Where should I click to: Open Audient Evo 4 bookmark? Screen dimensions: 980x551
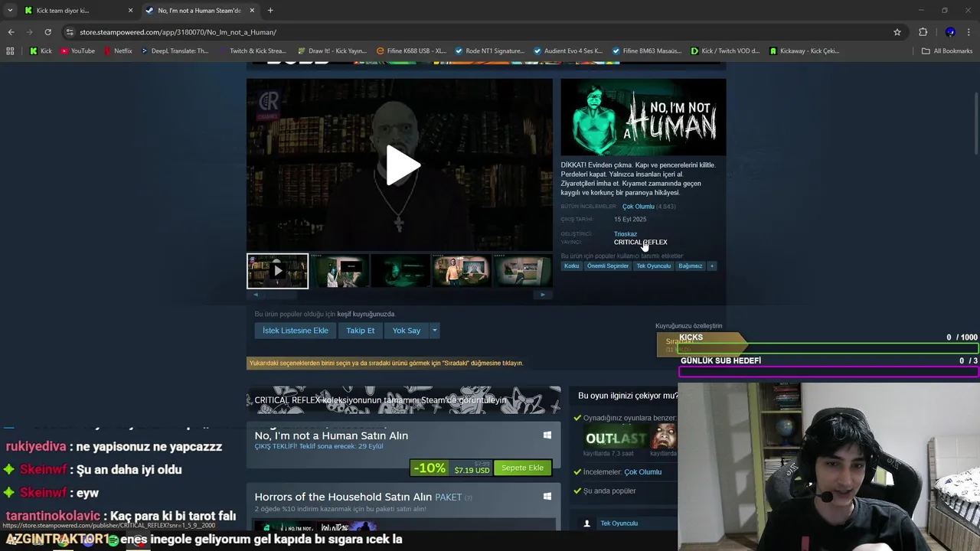568,51
